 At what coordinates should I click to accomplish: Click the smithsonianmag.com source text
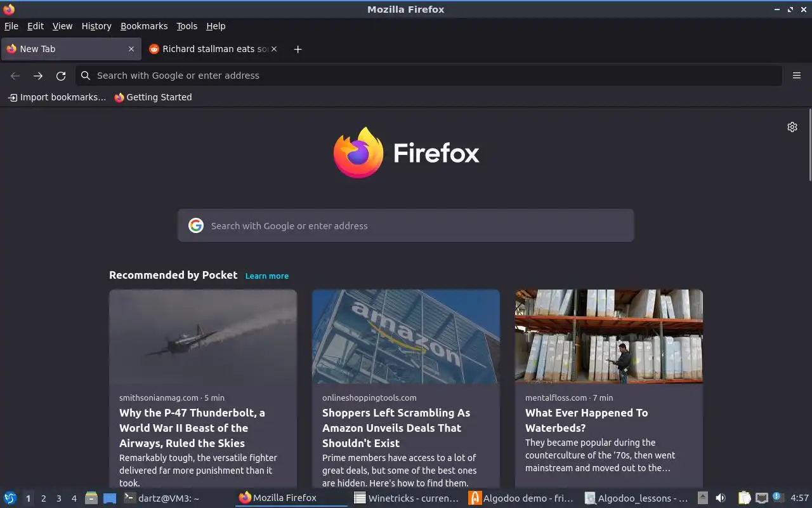pos(159,398)
